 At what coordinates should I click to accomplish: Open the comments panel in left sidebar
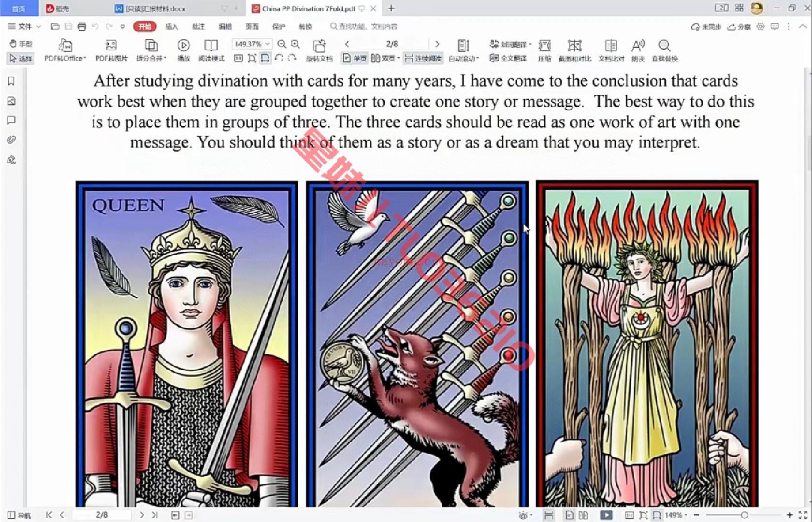(12, 120)
